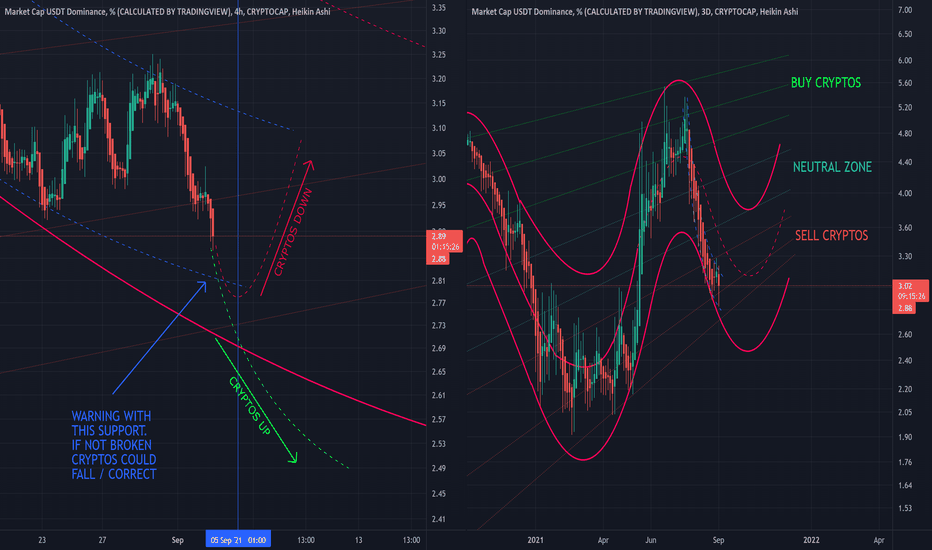Click the 2.53 price axis value

click(439, 444)
